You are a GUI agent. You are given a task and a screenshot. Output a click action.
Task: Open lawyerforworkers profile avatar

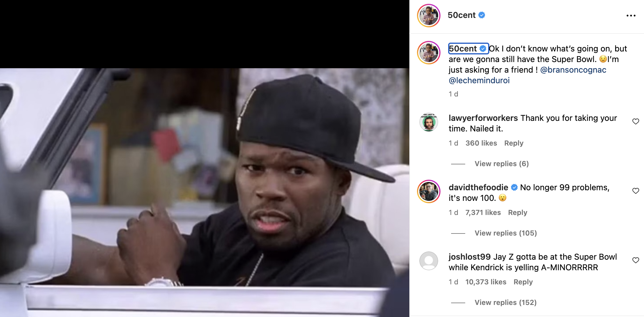[x=429, y=122]
